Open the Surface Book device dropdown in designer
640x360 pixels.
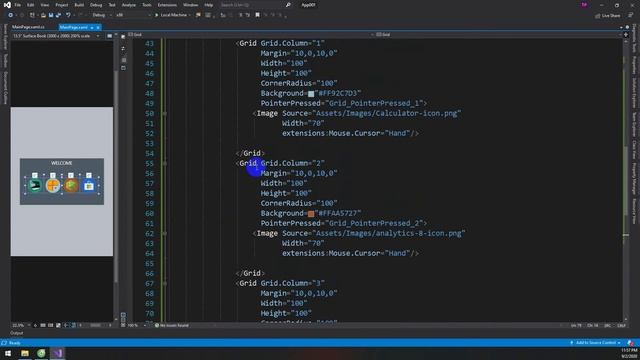point(56,36)
